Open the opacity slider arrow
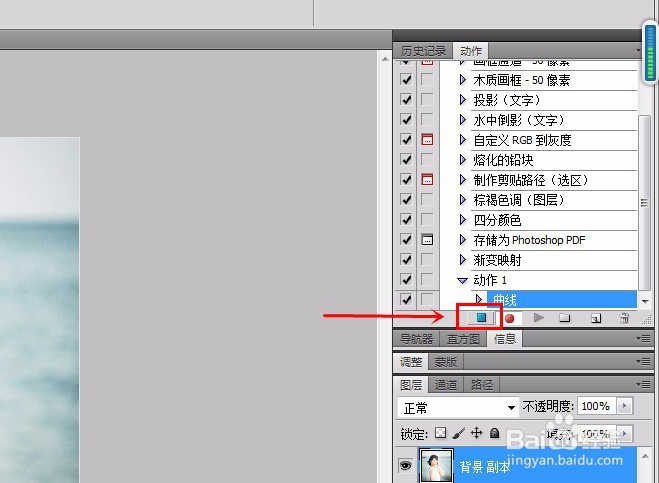This screenshot has width=659, height=483. 625,406
